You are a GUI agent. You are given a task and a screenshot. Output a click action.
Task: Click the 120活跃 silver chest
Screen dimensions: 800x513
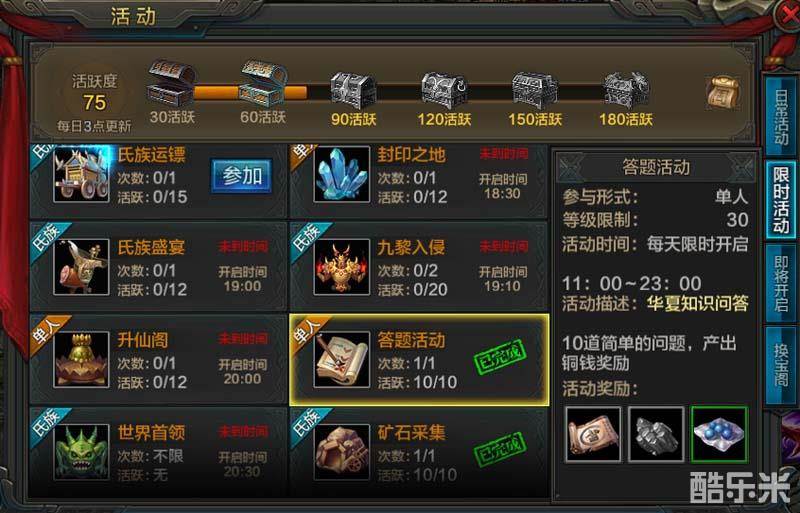coord(444,90)
